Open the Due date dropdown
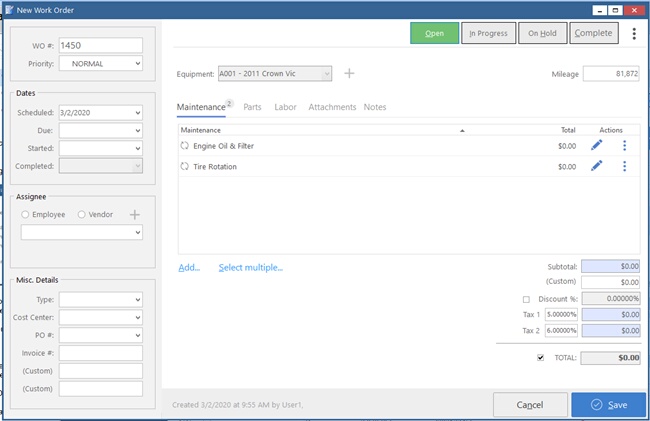The image size is (650, 421). (138, 131)
